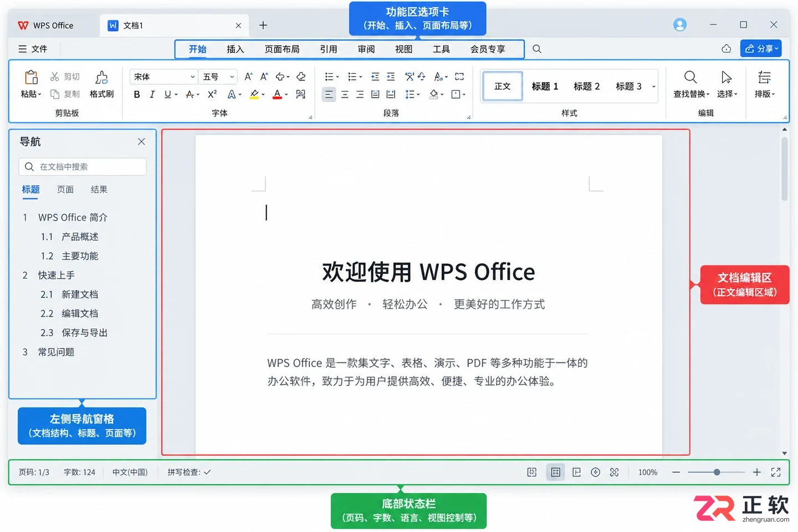Click the 排版 layout icon
The image size is (798, 532).
tap(764, 77)
